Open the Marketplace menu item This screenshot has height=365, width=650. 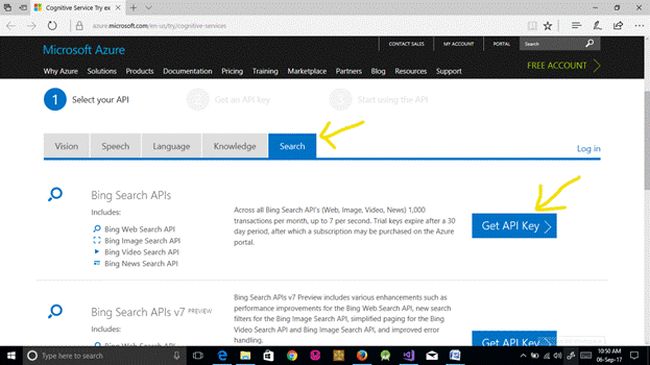(x=307, y=71)
